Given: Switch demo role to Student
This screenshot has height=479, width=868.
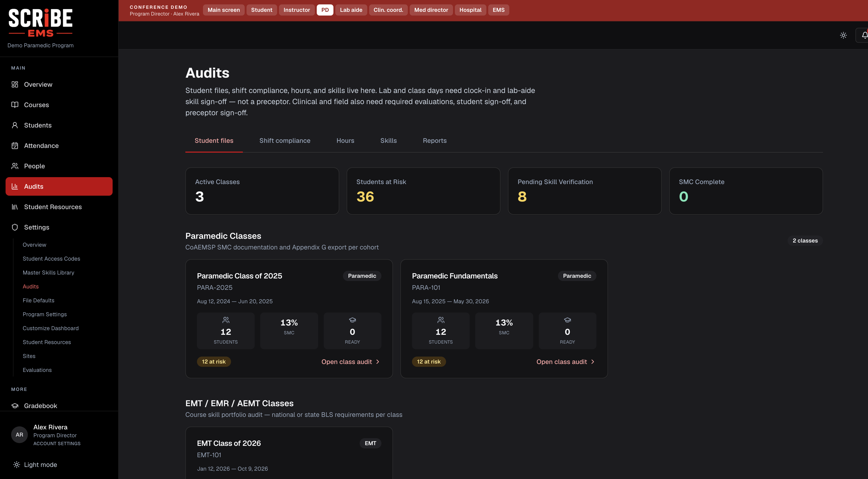Looking at the screenshot, I should [x=261, y=10].
